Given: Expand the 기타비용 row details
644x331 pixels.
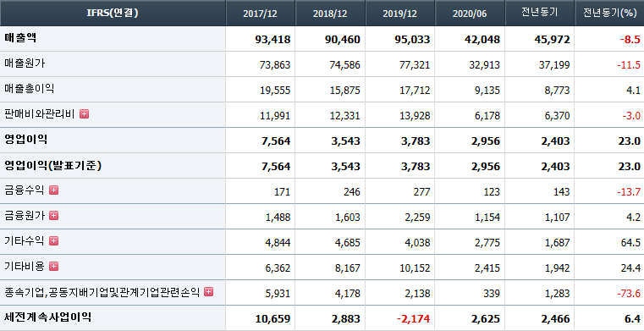Looking at the screenshot, I should (x=54, y=267).
